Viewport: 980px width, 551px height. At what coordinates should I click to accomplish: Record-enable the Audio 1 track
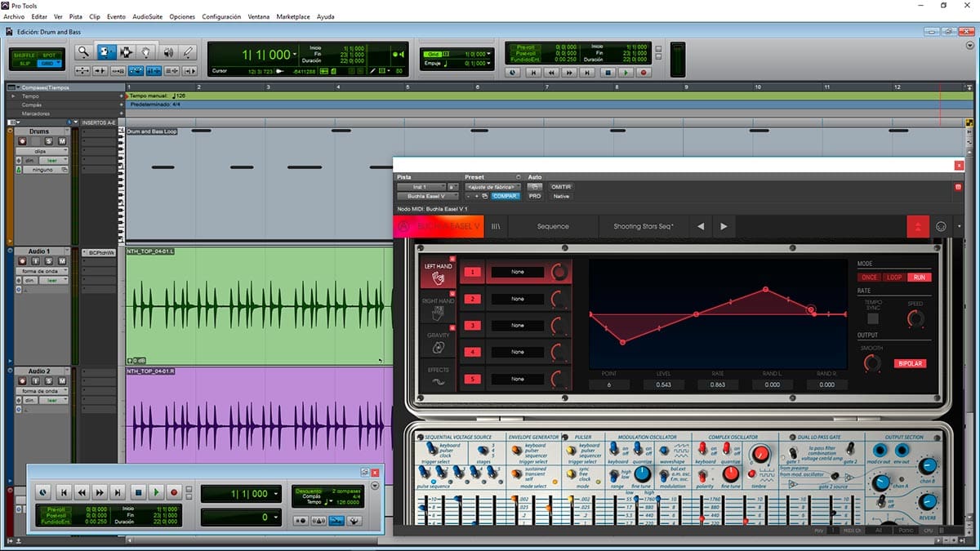coord(23,261)
